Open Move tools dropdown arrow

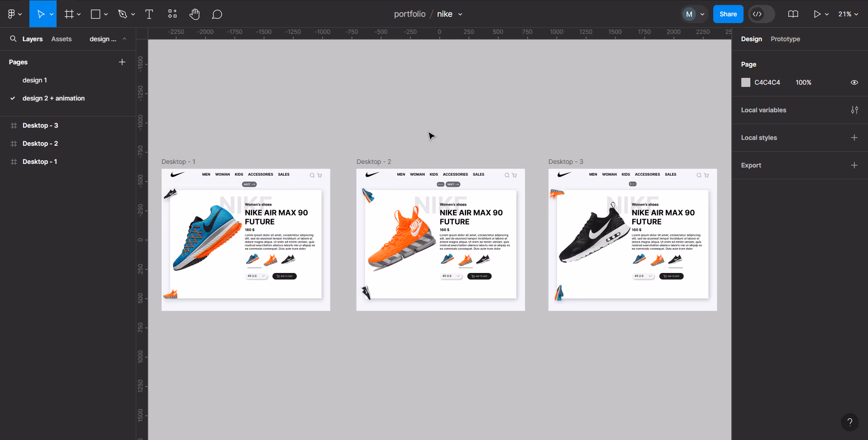pyautogui.click(x=52, y=14)
